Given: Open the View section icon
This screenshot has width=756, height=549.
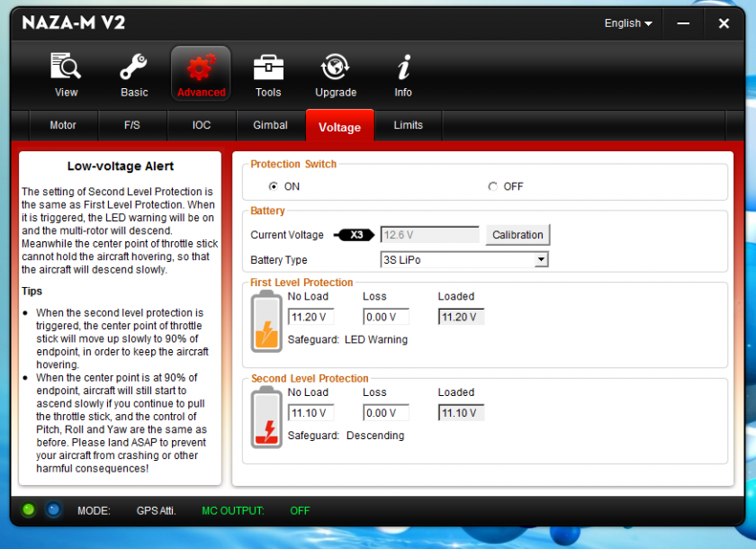Looking at the screenshot, I should coord(66,67).
